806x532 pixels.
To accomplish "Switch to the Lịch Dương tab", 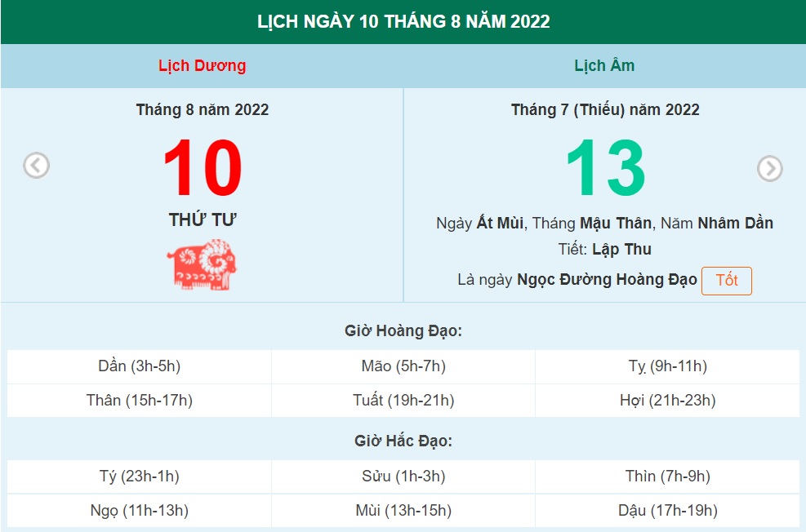I will tap(203, 65).
